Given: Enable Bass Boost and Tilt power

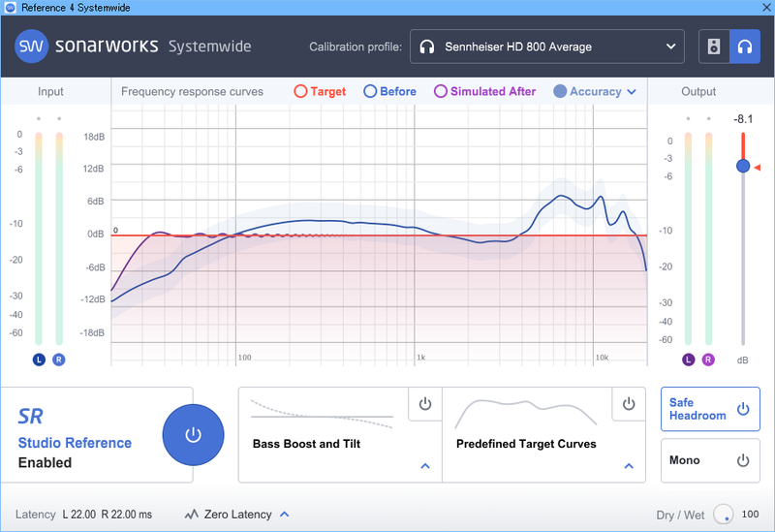Looking at the screenshot, I should point(425,404).
